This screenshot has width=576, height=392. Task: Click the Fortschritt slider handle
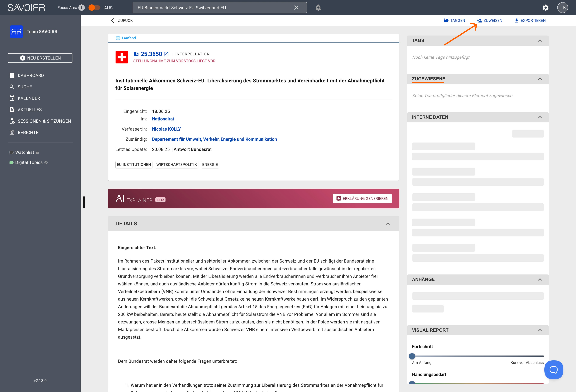coord(412,356)
